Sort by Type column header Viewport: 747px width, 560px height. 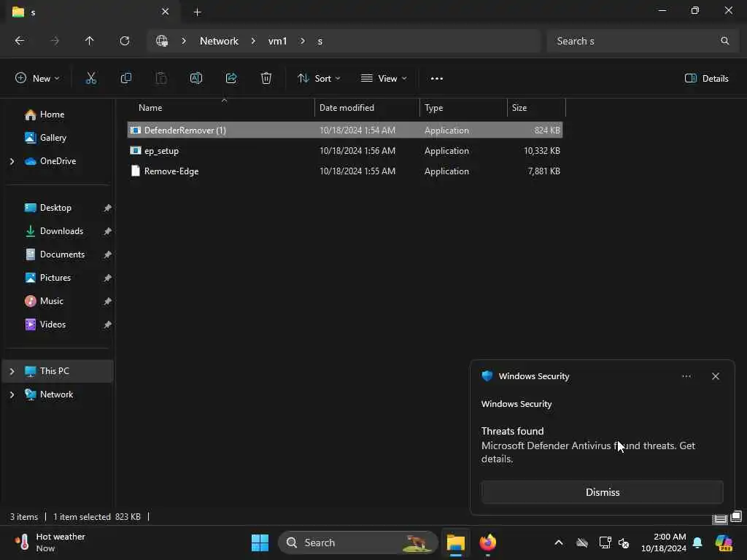[463, 108]
